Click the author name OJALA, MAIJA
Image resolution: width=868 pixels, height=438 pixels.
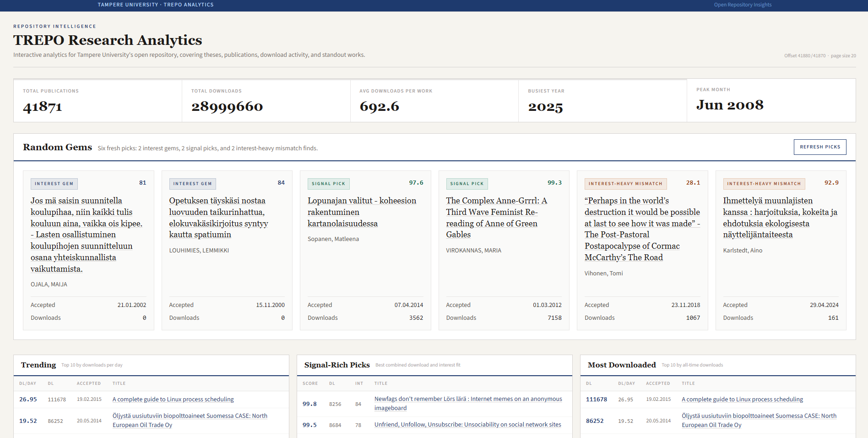[x=49, y=285]
